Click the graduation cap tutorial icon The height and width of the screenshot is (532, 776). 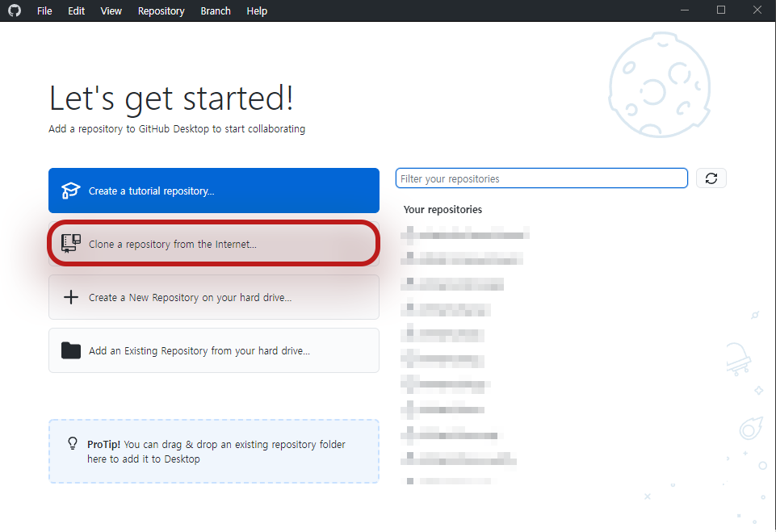(x=70, y=191)
